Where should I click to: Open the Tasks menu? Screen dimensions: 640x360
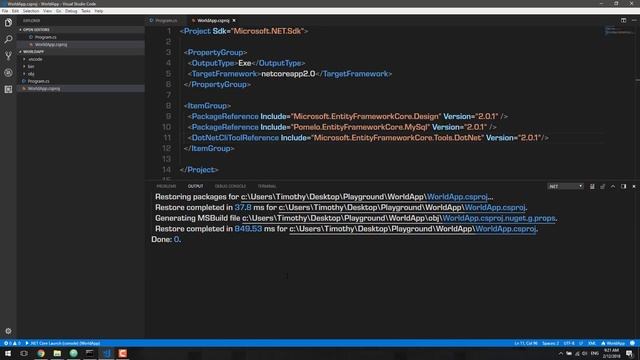(86, 11)
